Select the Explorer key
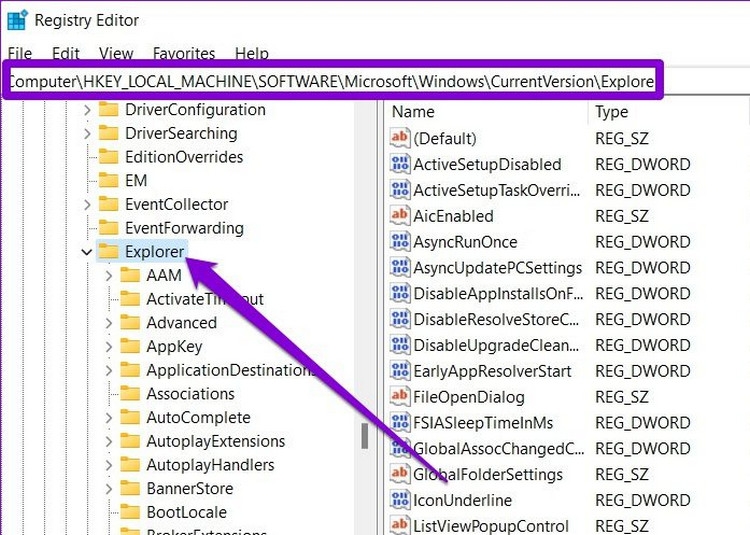750x535 pixels. coord(154,252)
